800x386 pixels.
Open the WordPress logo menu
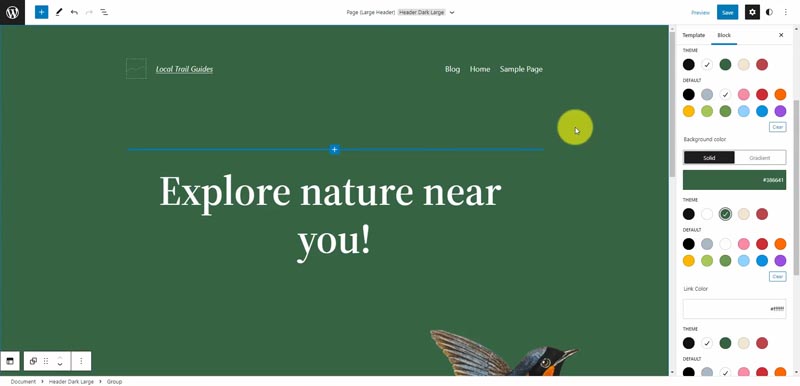pyautogui.click(x=12, y=12)
